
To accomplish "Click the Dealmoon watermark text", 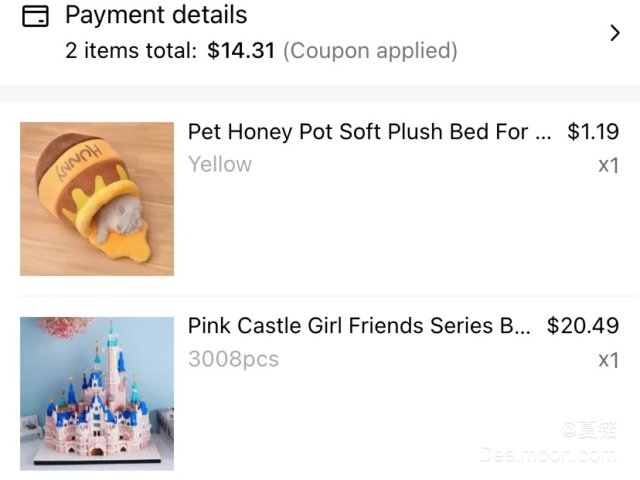I will point(548,454).
